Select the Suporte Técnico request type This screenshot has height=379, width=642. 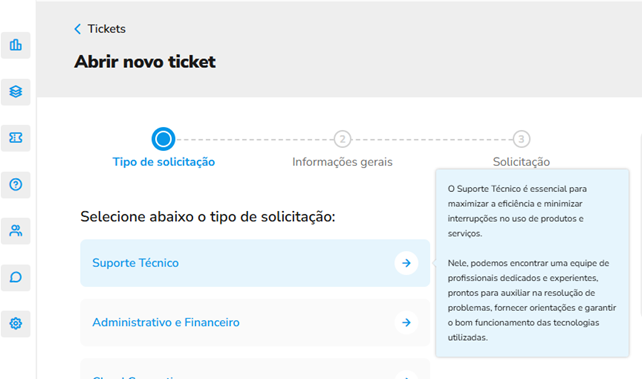click(255, 263)
